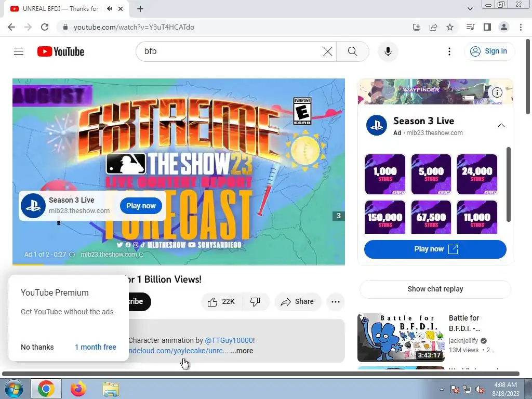
Task: Open the mlb23.theshow.com link in the ad
Action: click(112, 255)
